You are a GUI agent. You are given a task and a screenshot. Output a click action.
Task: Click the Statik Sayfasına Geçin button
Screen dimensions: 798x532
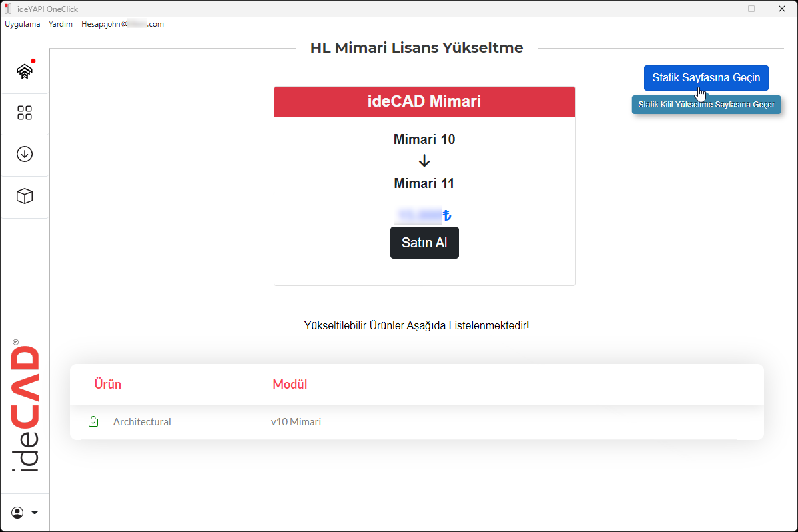click(x=705, y=78)
